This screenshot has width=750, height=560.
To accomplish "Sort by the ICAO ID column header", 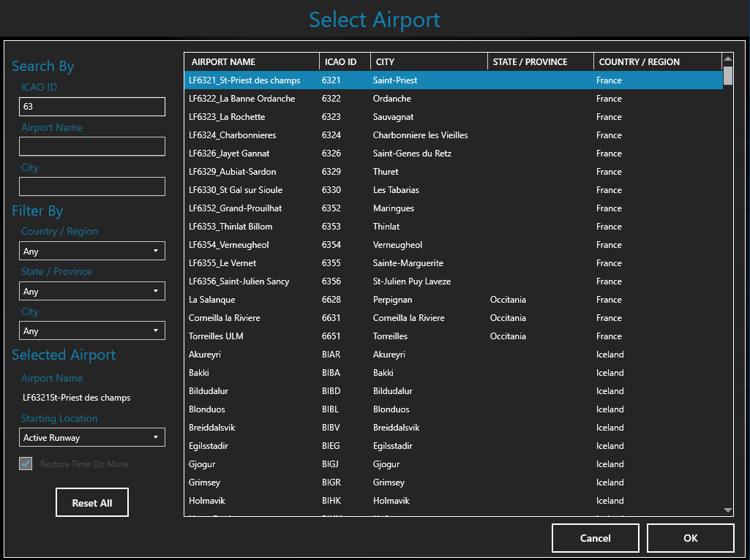I will (x=345, y=62).
